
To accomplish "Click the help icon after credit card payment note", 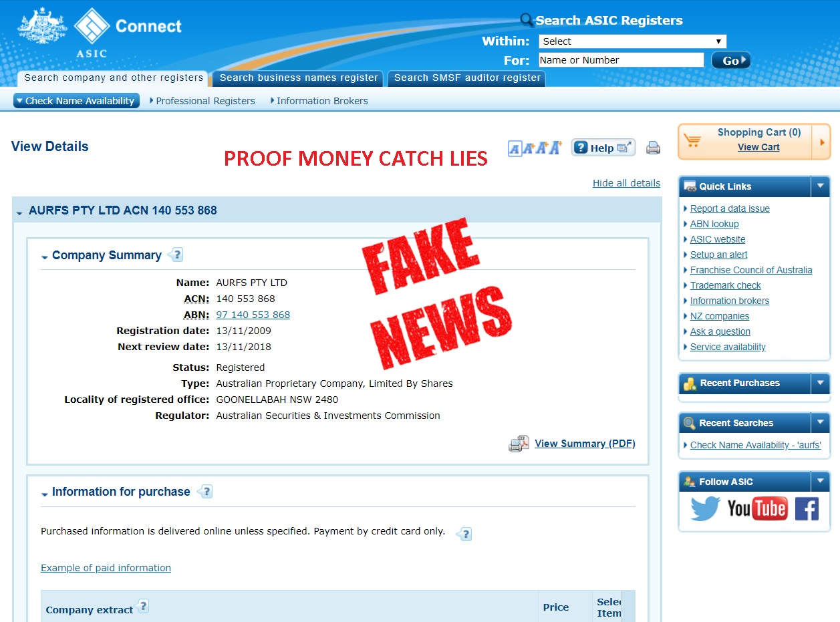I will [464, 533].
